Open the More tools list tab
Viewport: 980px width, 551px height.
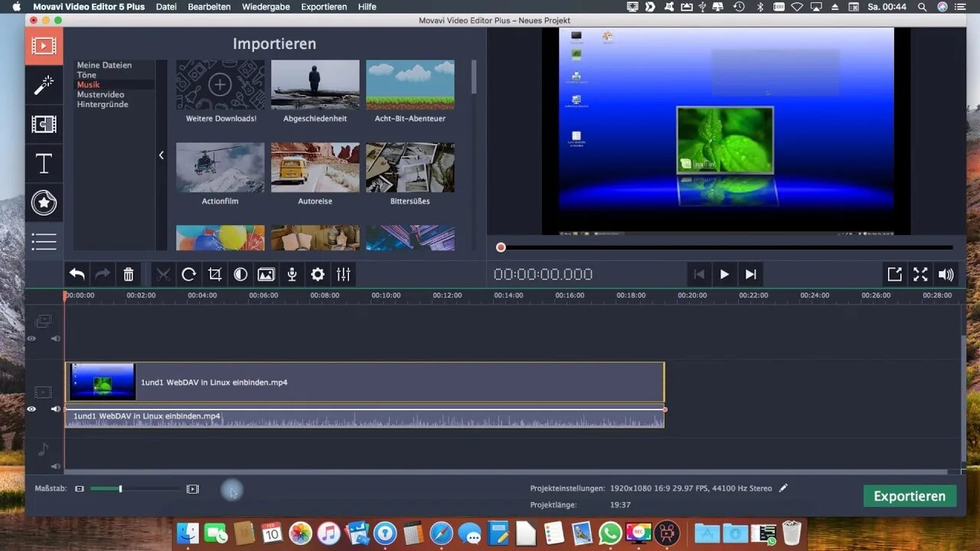[x=44, y=242]
